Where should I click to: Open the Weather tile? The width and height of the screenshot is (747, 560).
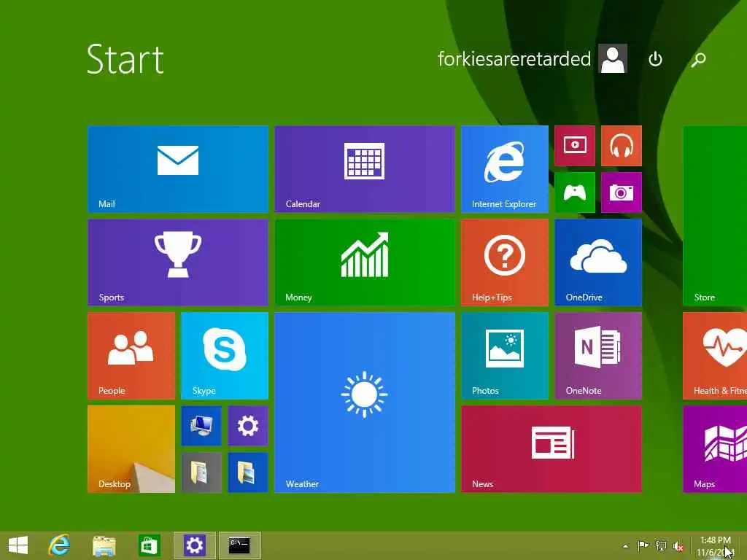365,402
